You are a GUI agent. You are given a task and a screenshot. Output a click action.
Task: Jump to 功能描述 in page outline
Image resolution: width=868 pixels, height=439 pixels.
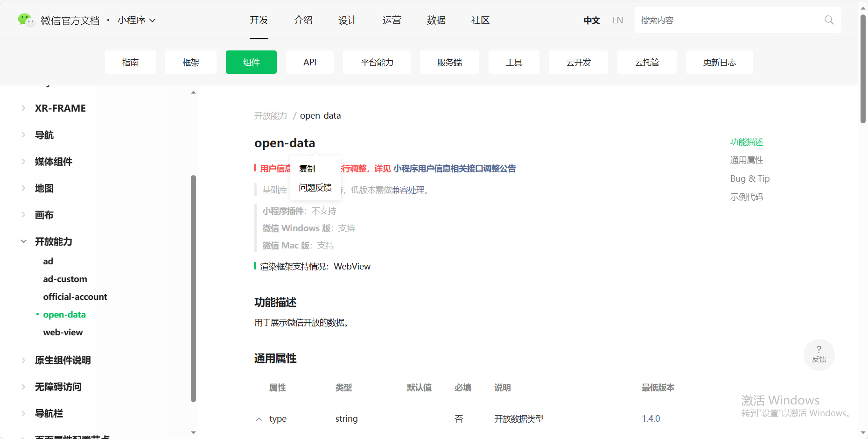(747, 142)
